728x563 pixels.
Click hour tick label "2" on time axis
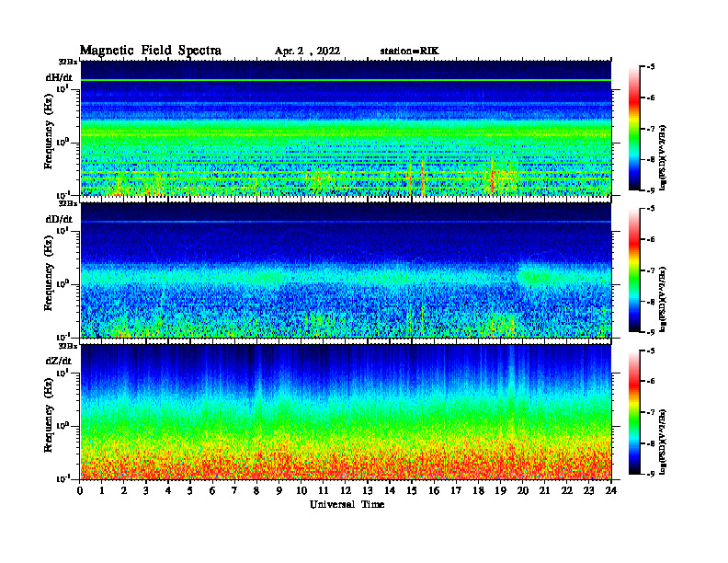(x=124, y=490)
